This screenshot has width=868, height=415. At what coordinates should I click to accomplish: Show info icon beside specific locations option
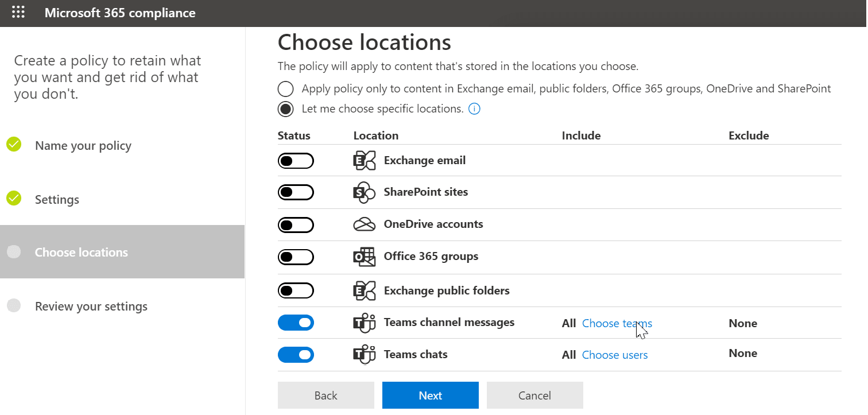click(x=474, y=108)
